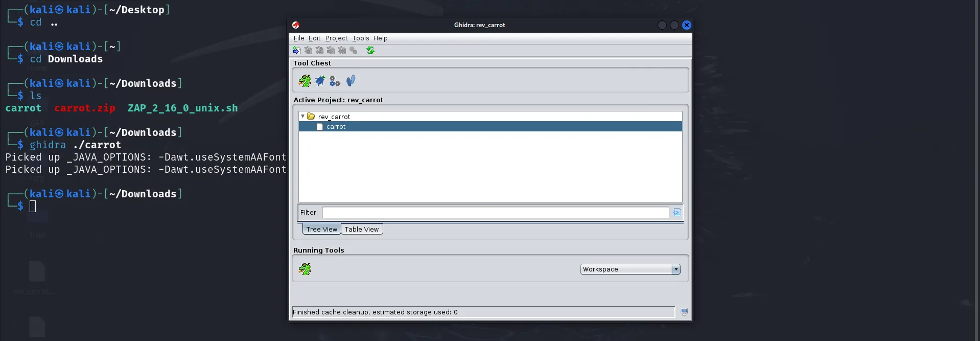
Task: Click the third greyed-out version control icon
Action: [x=331, y=50]
